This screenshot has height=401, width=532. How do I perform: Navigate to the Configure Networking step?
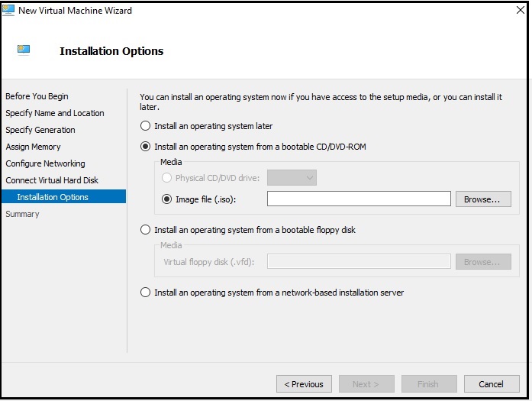click(x=45, y=163)
